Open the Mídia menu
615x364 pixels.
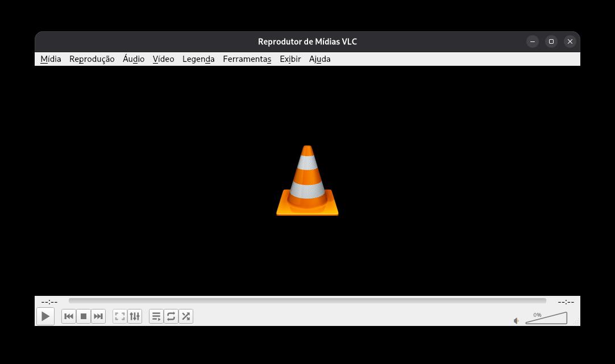pyautogui.click(x=51, y=58)
